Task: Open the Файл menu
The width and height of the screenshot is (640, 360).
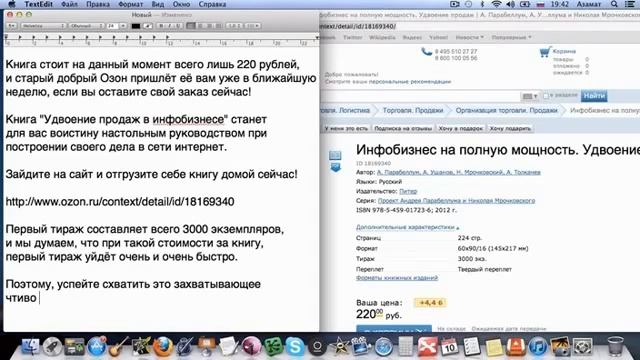Action: 69,4
